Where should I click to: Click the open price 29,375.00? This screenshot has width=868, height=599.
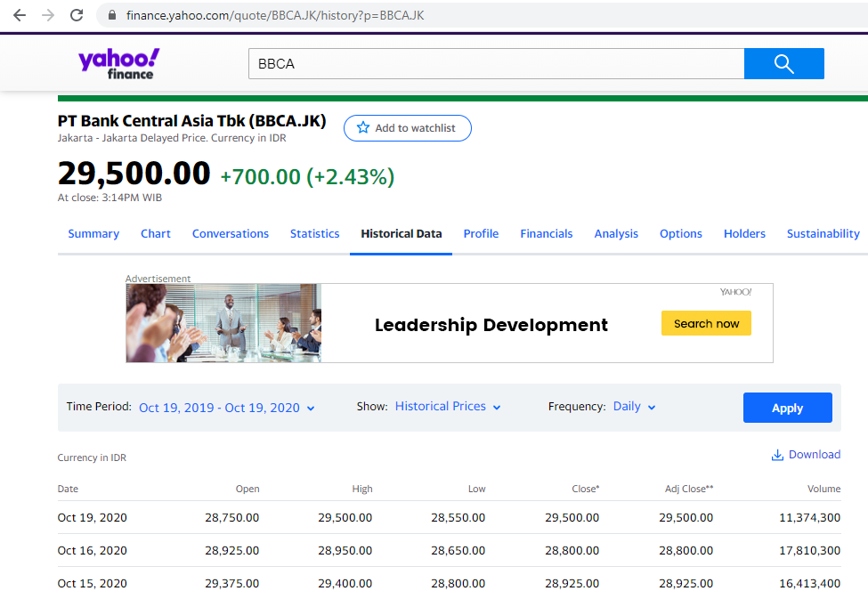pos(232,584)
